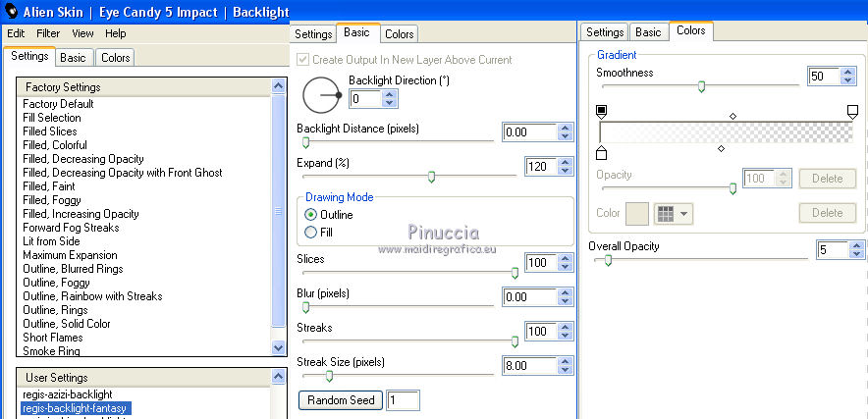This screenshot has height=419, width=868.
Task: Click the Expand percentage slider handle
Action: [431, 178]
